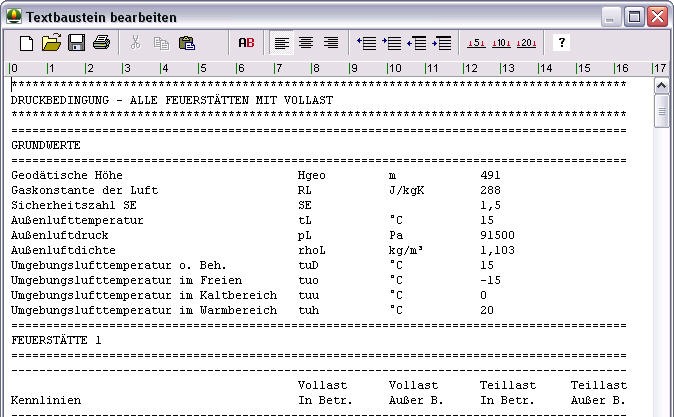
Task: Print the text block via printer icon
Action: (x=101, y=43)
